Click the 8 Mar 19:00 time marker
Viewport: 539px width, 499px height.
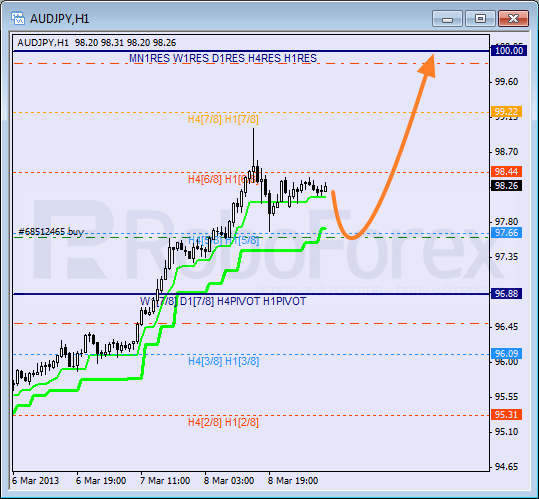293,480
